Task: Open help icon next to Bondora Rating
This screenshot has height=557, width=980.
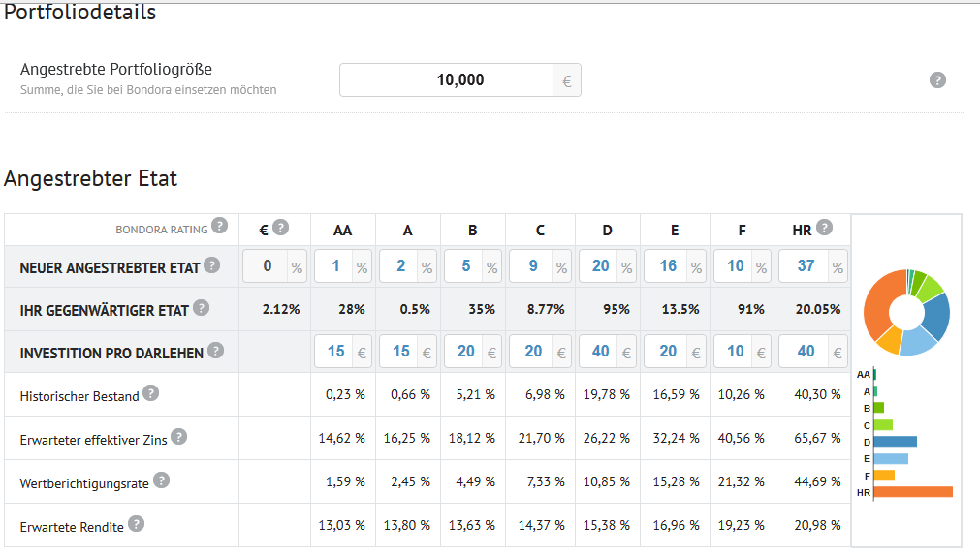Action: point(219,226)
